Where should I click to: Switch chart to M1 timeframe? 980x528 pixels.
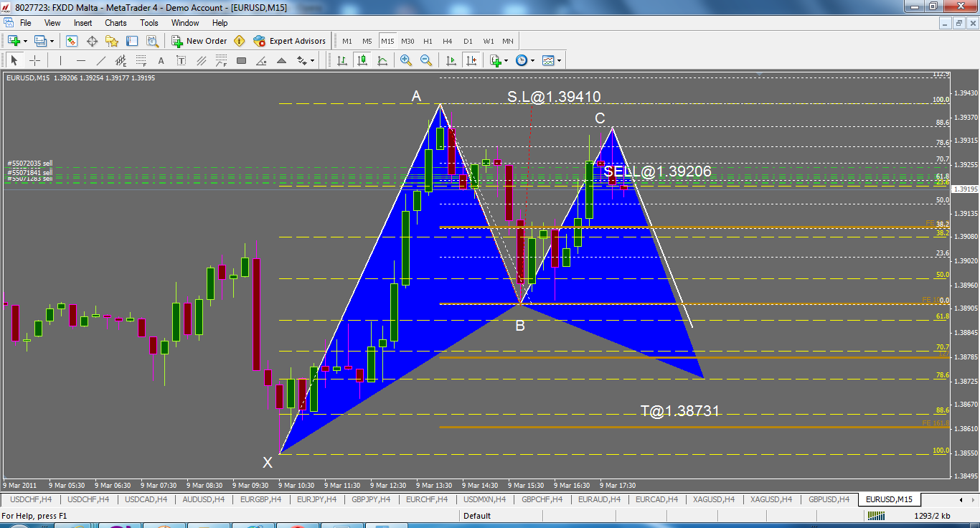[x=347, y=41]
